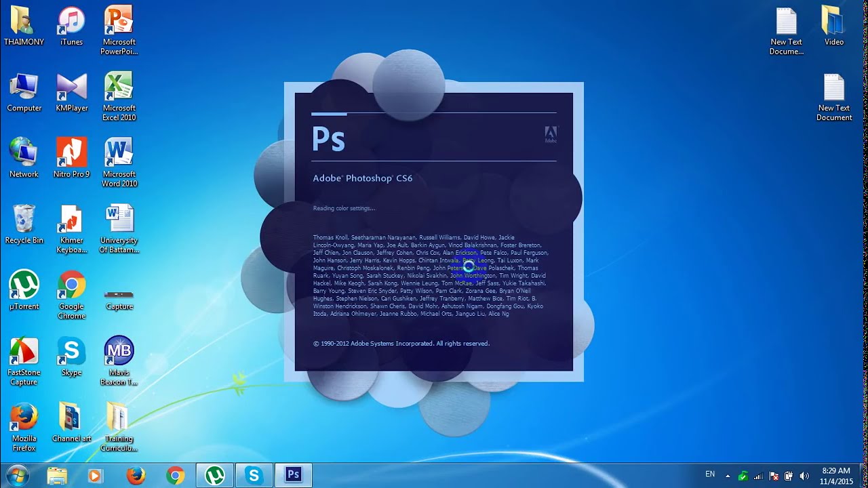Switch to the Skype taskbar button
This screenshot has height=488, width=868.
point(254,476)
